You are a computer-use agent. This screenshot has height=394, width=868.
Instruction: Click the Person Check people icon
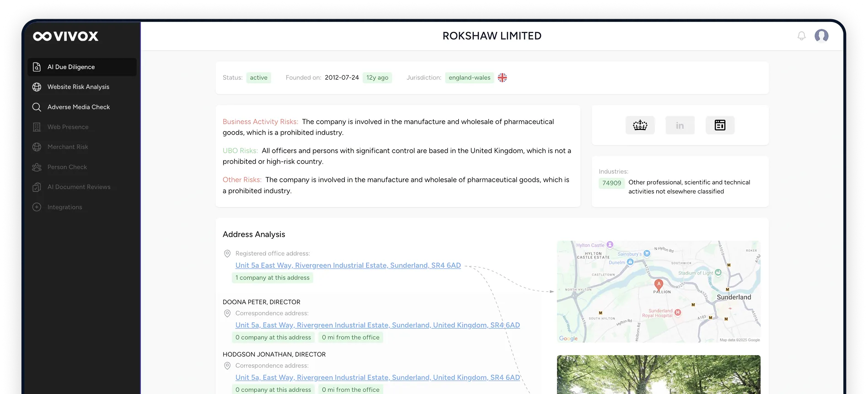click(x=37, y=167)
